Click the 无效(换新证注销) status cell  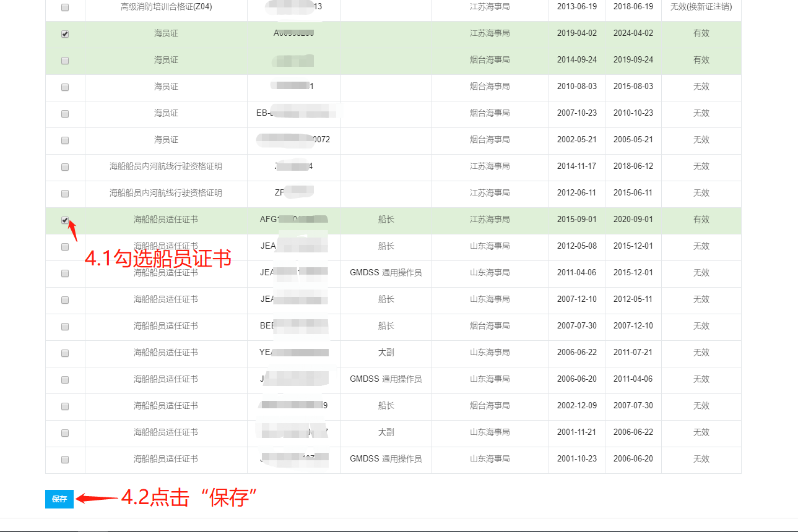701,7
